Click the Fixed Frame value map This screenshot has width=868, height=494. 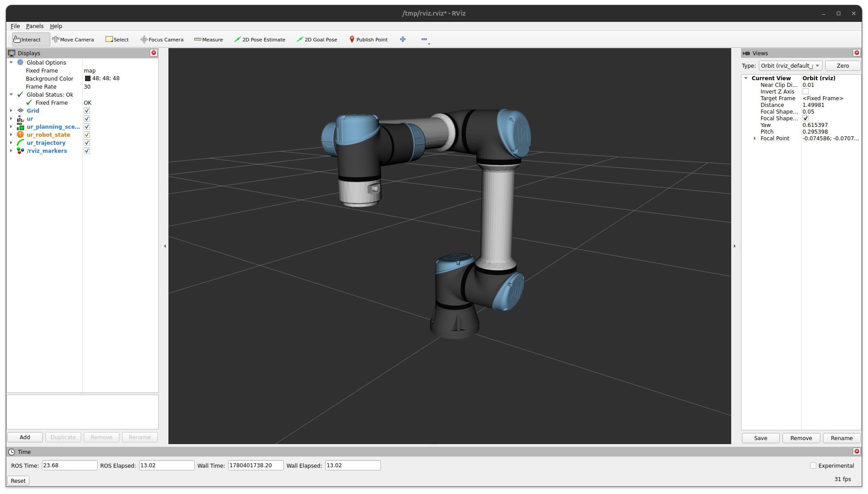pyautogui.click(x=90, y=71)
